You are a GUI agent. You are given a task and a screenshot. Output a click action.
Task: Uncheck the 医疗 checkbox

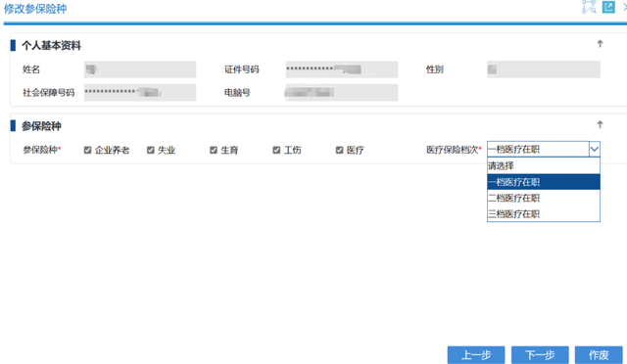point(340,150)
